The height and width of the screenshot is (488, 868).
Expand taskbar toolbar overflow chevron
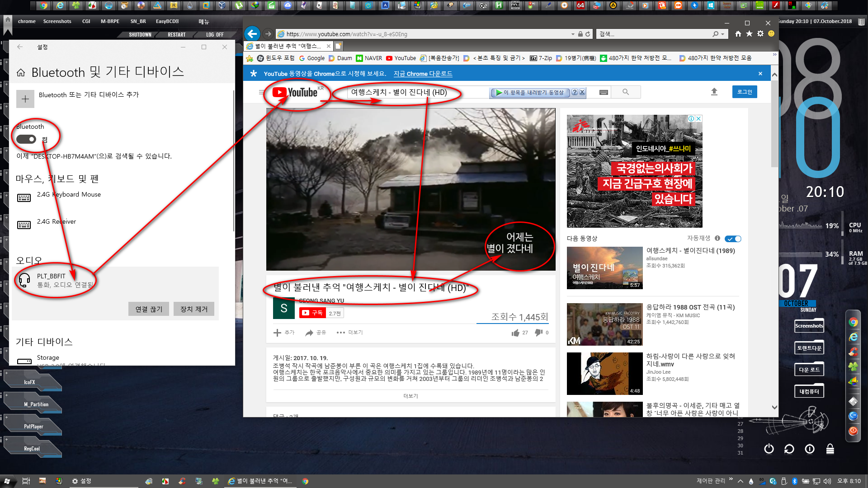click(731, 479)
